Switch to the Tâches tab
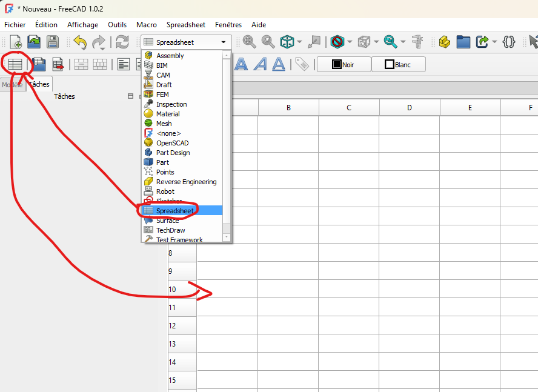538x392 pixels. coord(39,84)
